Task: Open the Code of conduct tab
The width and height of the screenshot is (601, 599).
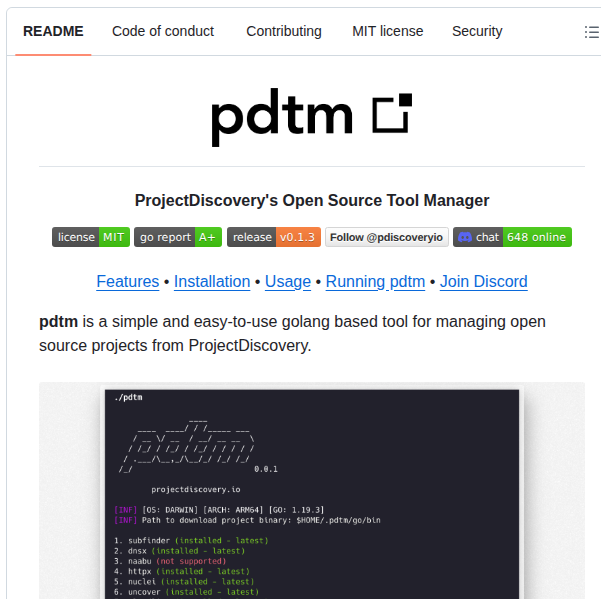Action: pos(163,31)
